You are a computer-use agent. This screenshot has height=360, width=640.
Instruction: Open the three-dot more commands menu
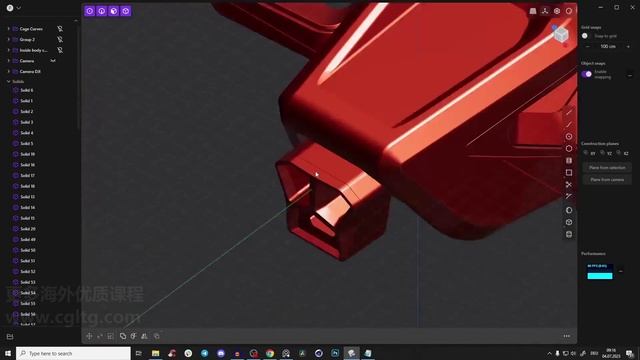click(x=567, y=336)
